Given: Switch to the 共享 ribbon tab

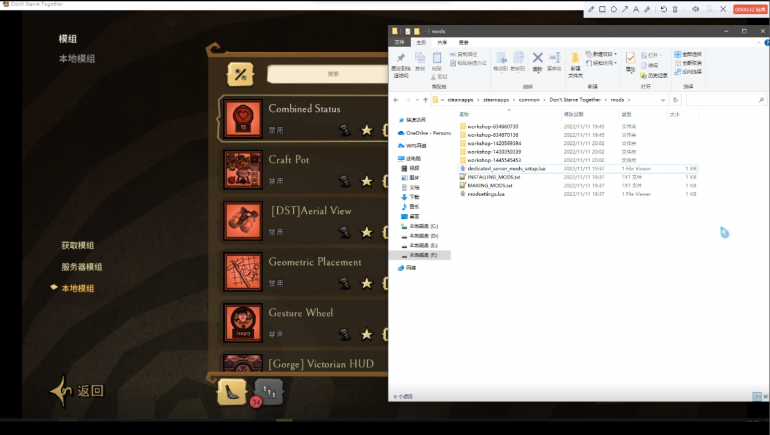Looking at the screenshot, I should pos(442,43).
